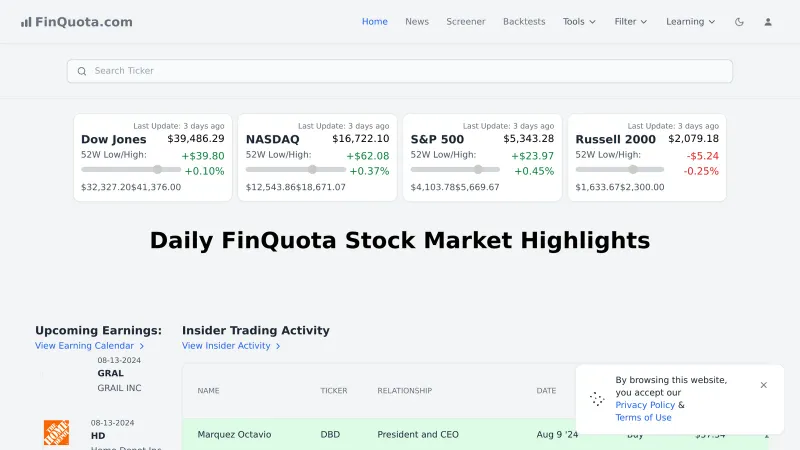Toggle dark mode moon icon
The height and width of the screenshot is (450, 800).
(739, 22)
